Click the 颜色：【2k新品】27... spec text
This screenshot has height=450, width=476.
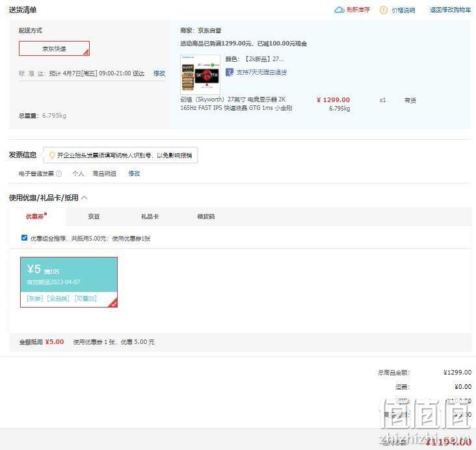[255, 59]
